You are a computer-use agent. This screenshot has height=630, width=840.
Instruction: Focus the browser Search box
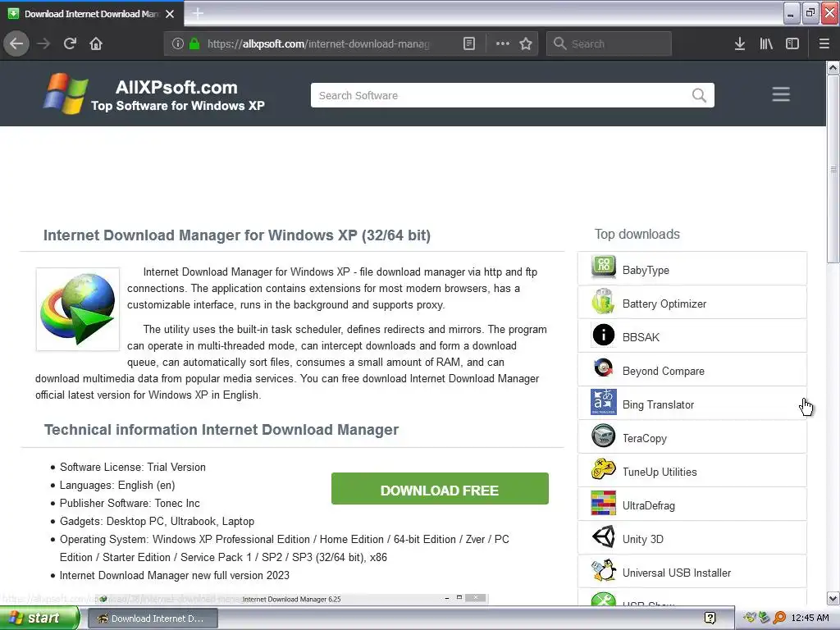[x=609, y=43]
